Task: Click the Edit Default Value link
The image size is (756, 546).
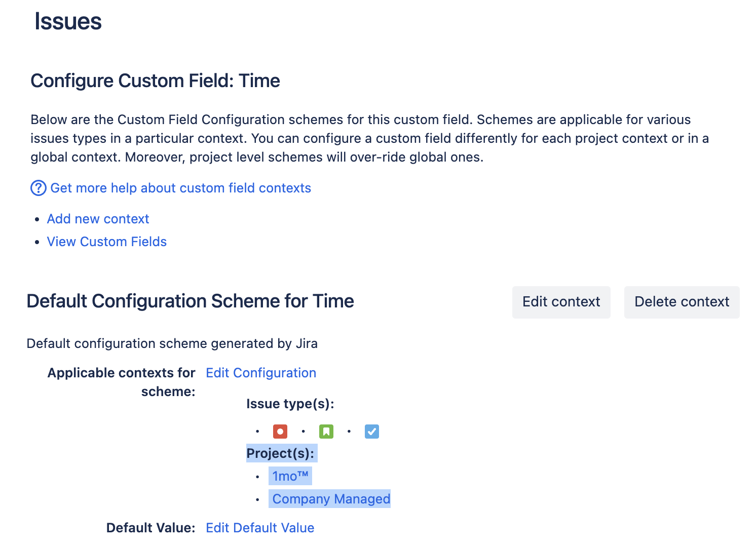Action: pos(260,528)
